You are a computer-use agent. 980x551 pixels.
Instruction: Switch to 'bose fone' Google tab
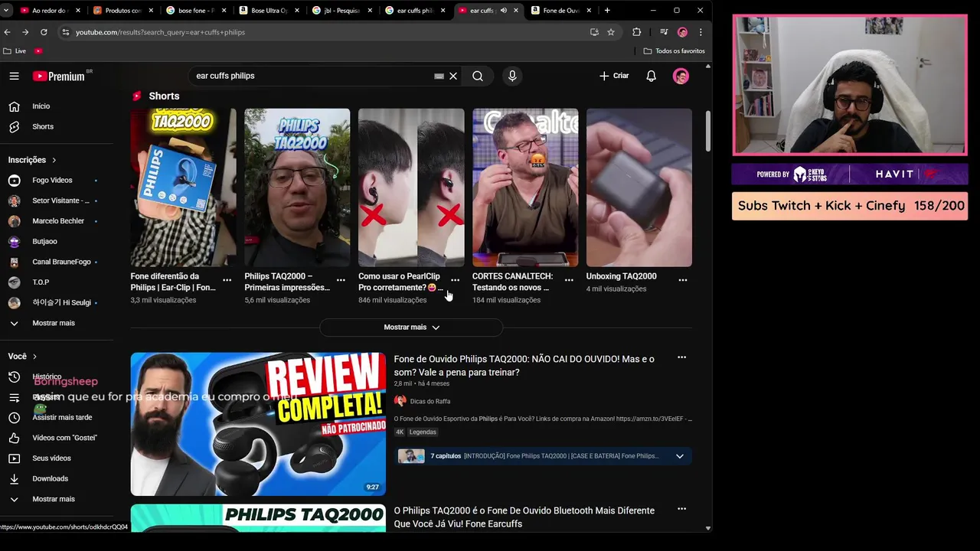coord(195,11)
